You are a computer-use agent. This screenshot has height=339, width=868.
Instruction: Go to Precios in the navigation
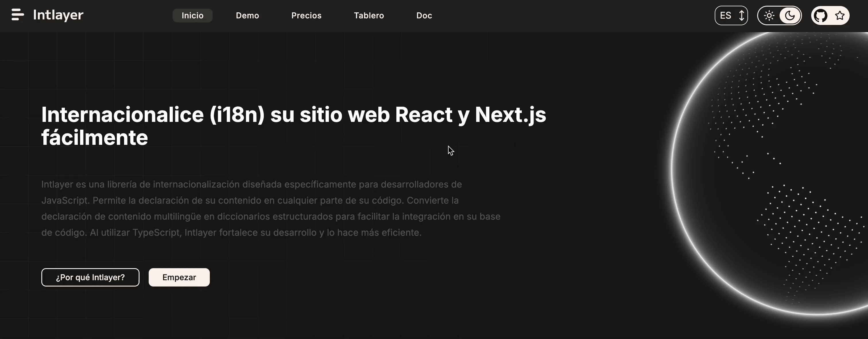pos(306,15)
